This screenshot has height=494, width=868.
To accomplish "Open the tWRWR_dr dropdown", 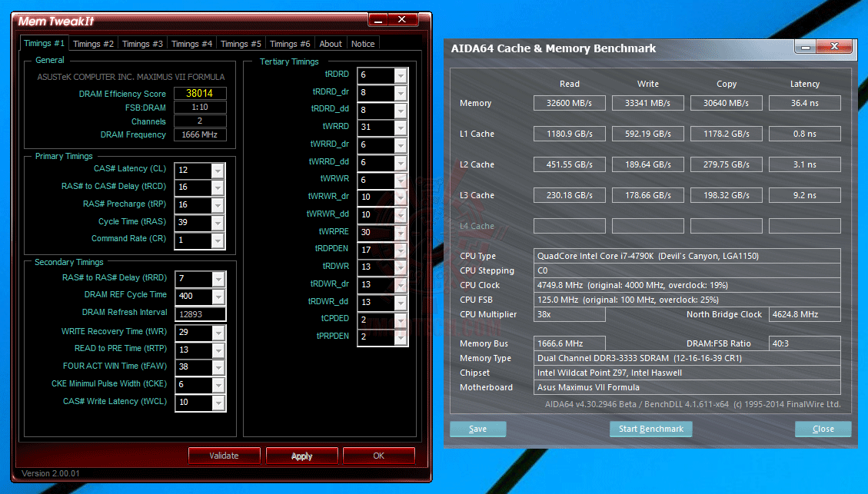I will 401,197.
